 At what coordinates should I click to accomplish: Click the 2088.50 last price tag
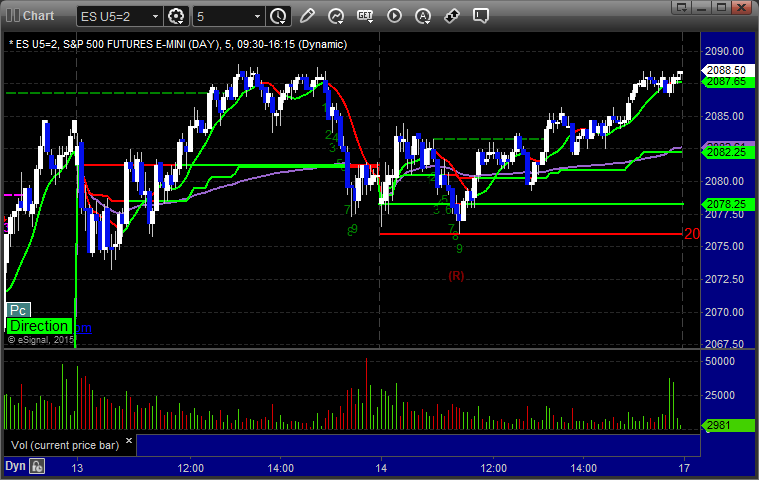pos(727,70)
